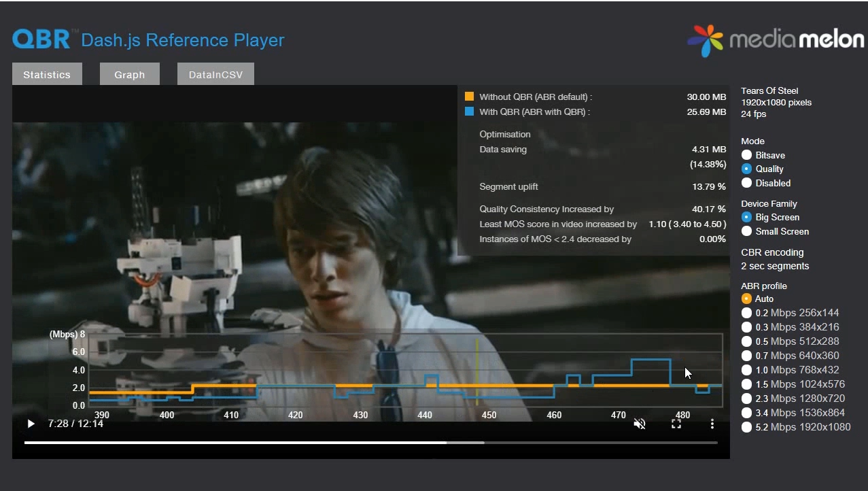This screenshot has height=491, width=868.
Task: Select Bitsave mode
Action: (x=747, y=155)
